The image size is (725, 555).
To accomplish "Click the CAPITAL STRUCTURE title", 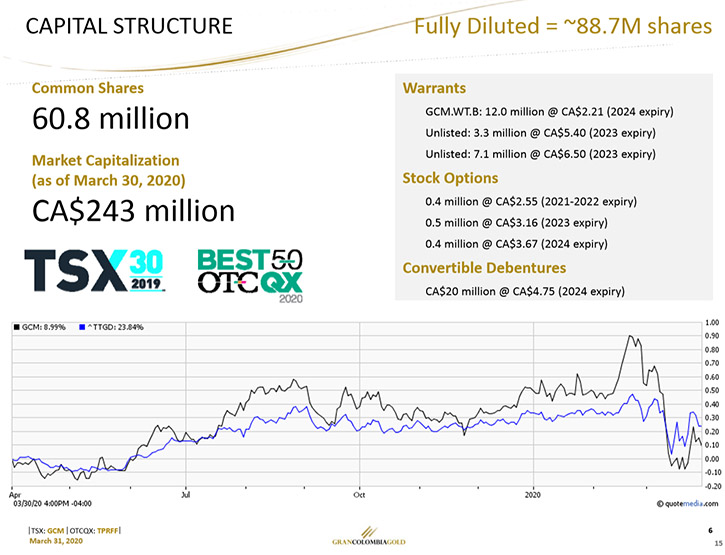I will (x=129, y=26).
